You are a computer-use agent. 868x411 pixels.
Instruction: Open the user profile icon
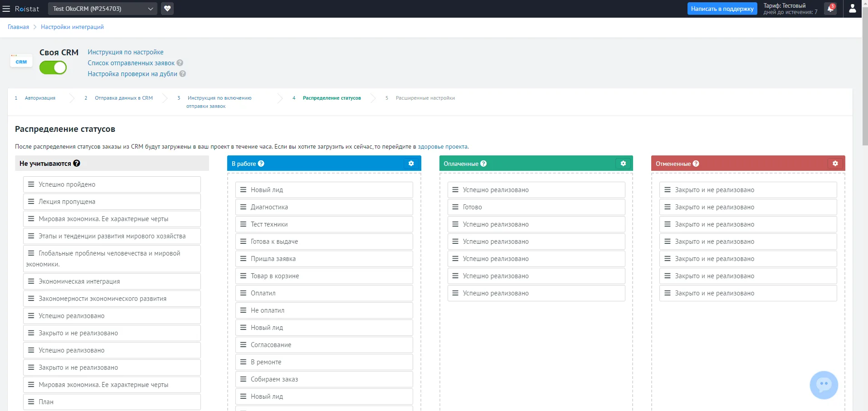(853, 9)
